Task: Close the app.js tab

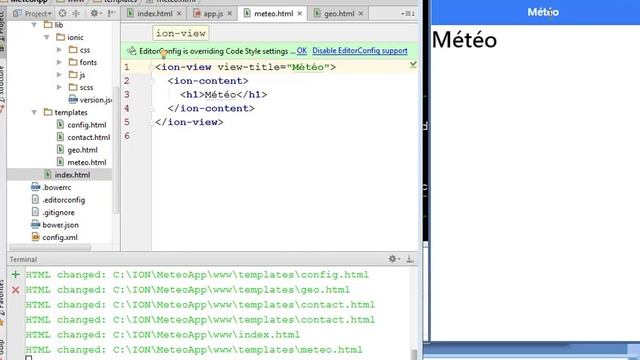Action: [230, 13]
